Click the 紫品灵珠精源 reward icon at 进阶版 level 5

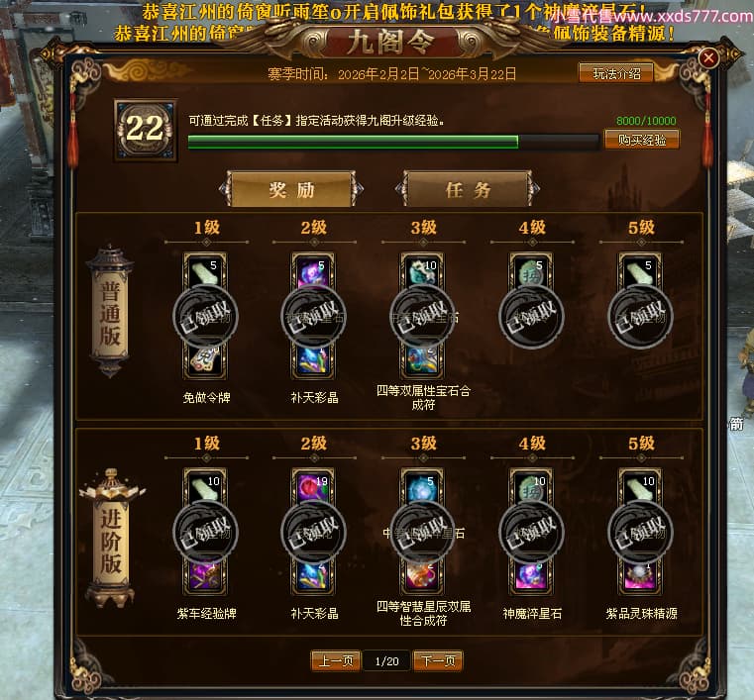coord(640,576)
